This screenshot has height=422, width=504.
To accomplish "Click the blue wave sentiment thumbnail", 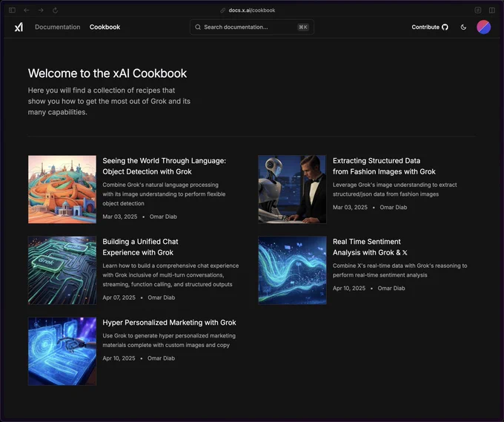I will click(x=292, y=270).
